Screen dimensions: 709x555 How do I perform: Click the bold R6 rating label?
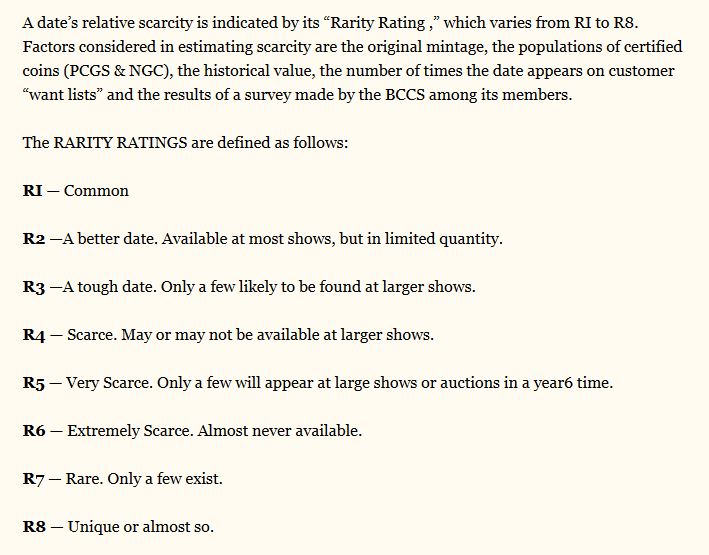[34, 431]
